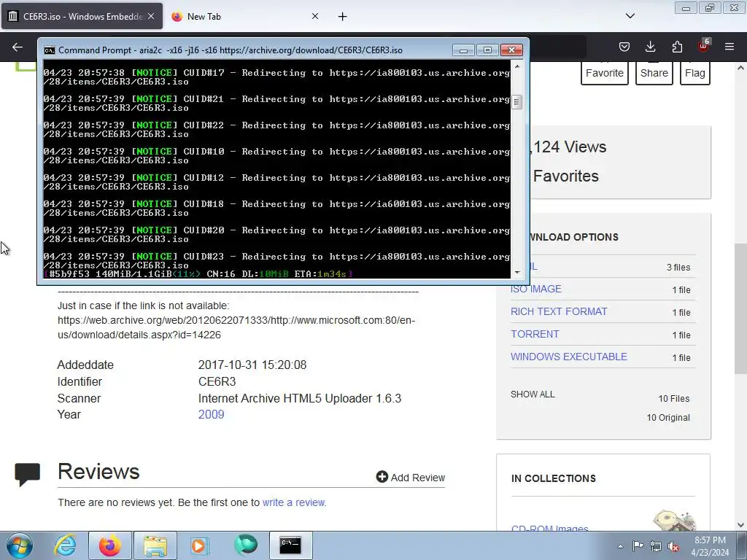Click the Flag button
The image size is (747, 560).
695,73
